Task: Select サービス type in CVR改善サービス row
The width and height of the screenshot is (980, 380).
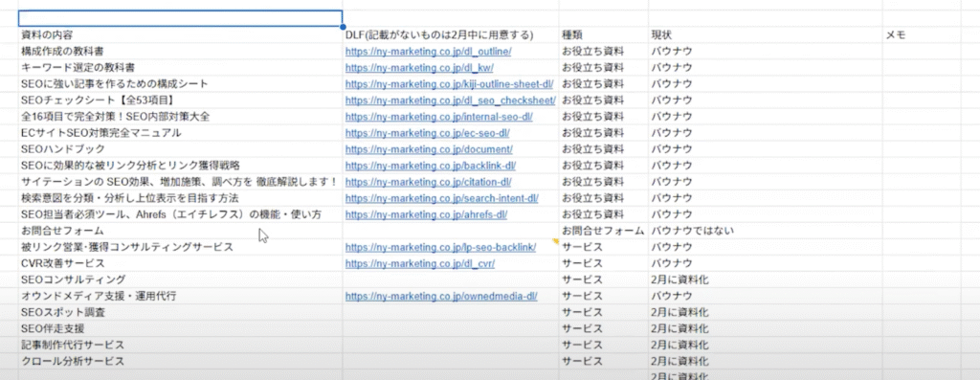Action: pyautogui.click(x=603, y=263)
